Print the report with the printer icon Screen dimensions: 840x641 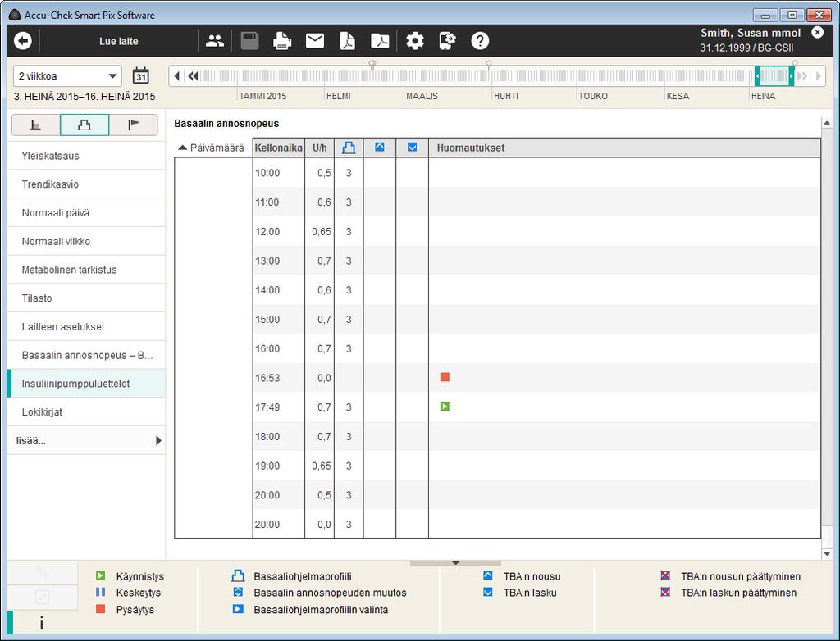pyautogui.click(x=282, y=41)
